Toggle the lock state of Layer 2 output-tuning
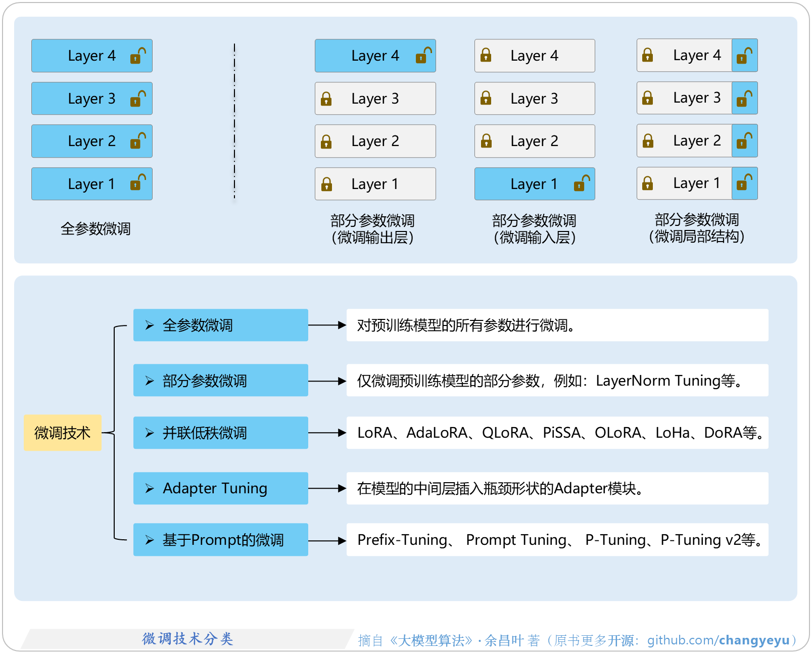 (326, 141)
